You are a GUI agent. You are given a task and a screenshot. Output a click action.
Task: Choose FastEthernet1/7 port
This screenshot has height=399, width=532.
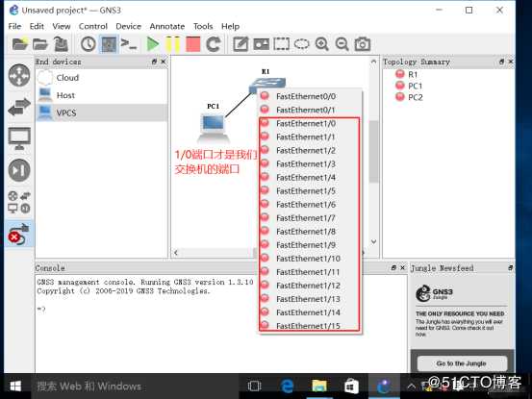pos(310,218)
